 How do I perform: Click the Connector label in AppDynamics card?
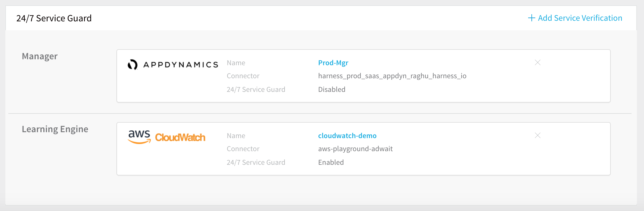coord(243,76)
